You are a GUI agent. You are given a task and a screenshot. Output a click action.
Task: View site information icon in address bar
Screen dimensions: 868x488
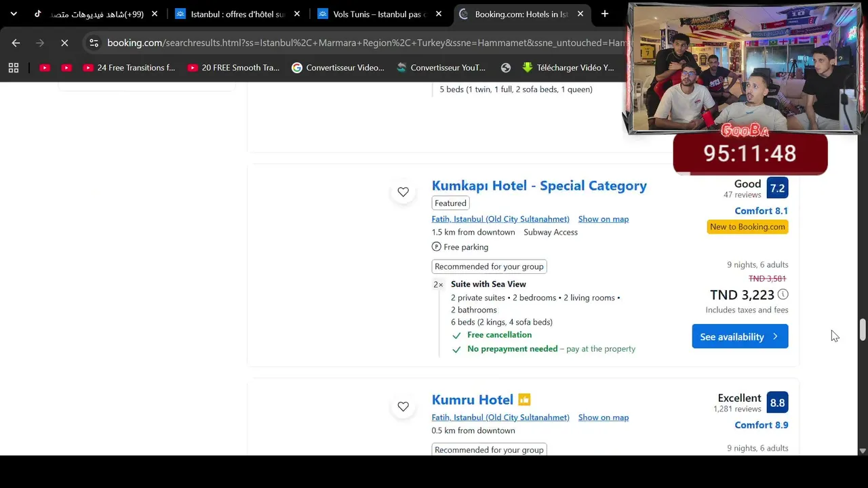pos(94,43)
